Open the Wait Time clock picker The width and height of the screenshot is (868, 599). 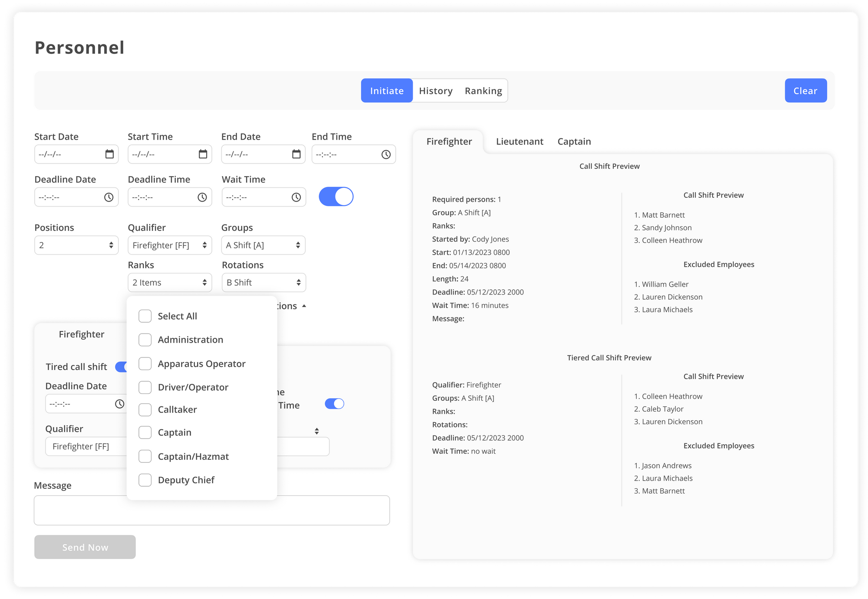coord(296,197)
